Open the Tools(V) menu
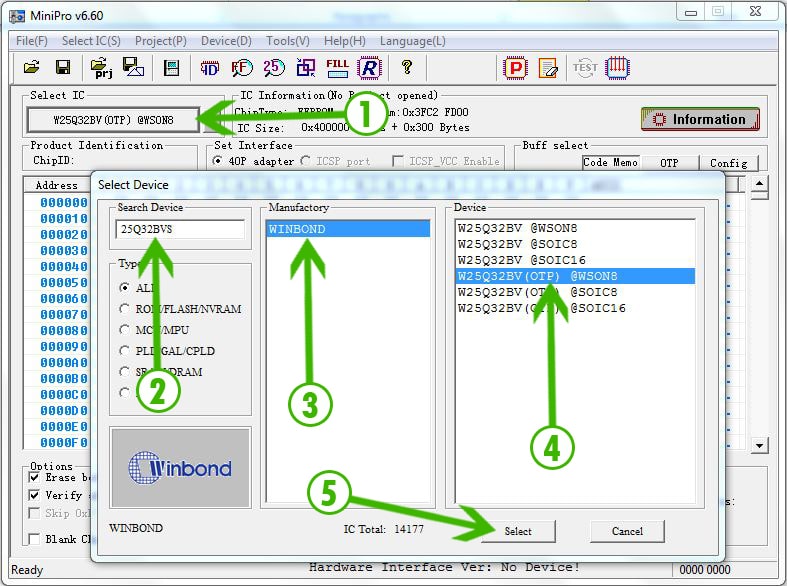Image resolution: width=787 pixels, height=586 pixels. (x=288, y=41)
